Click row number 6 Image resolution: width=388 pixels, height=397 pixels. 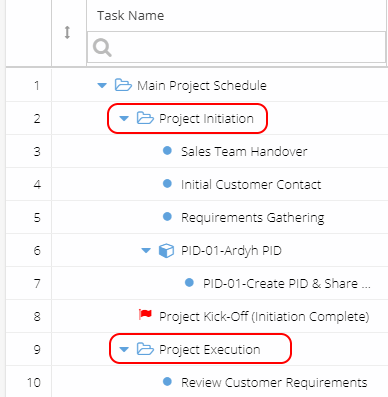click(37, 251)
